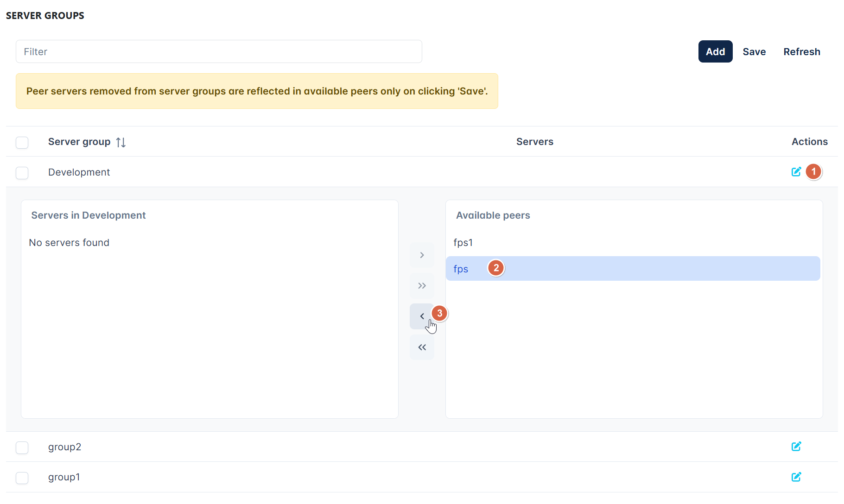Image resolution: width=844 pixels, height=504 pixels.
Task: Move selected peer left with single arrow
Action: click(x=422, y=316)
